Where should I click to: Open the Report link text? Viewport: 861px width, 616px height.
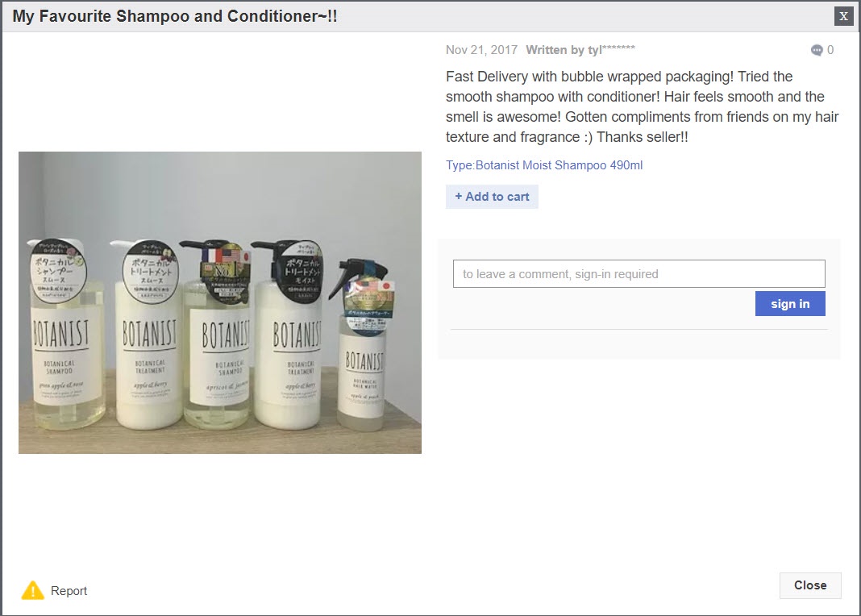(69, 591)
